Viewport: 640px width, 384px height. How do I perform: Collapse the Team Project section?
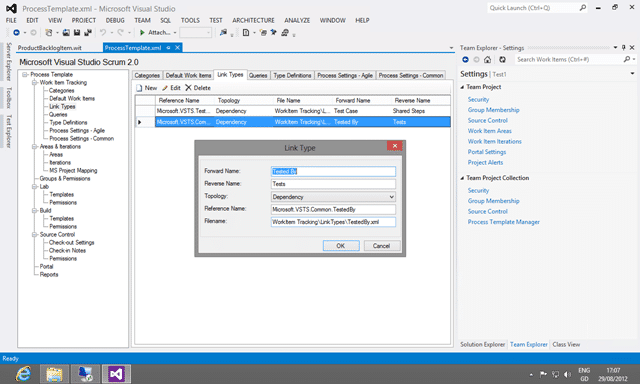(x=462, y=87)
